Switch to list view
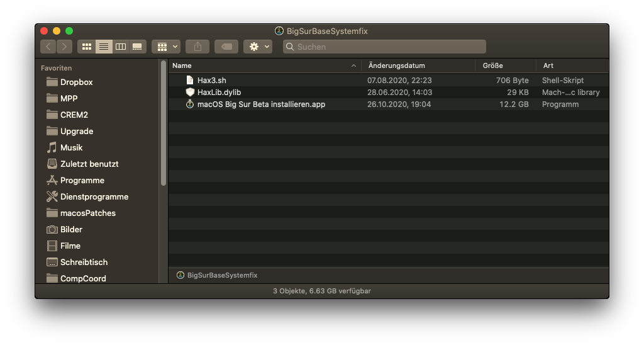Image resolution: width=644 pixels, height=345 pixels. coord(104,47)
